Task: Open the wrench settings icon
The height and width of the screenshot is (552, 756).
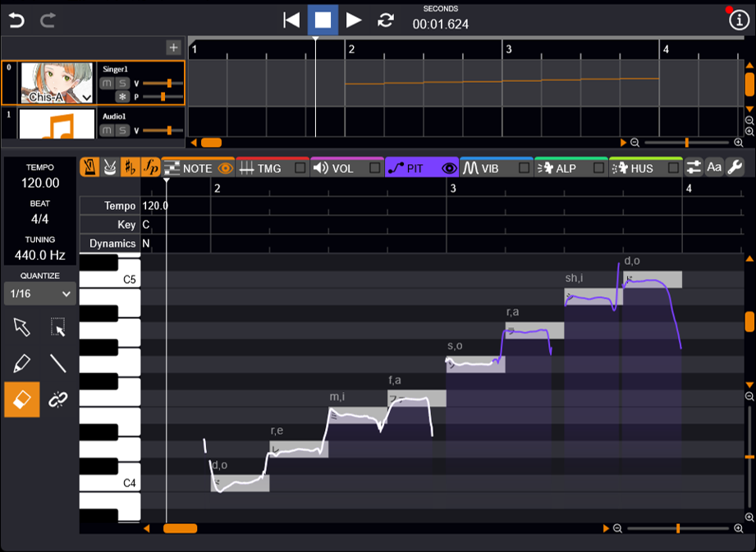Action: tap(735, 167)
